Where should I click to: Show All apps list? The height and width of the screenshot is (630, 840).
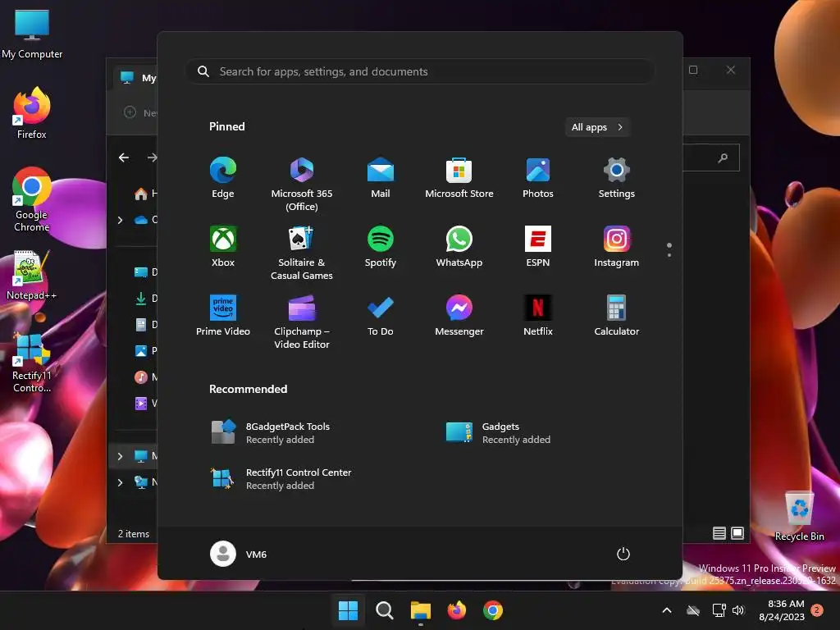click(x=597, y=127)
